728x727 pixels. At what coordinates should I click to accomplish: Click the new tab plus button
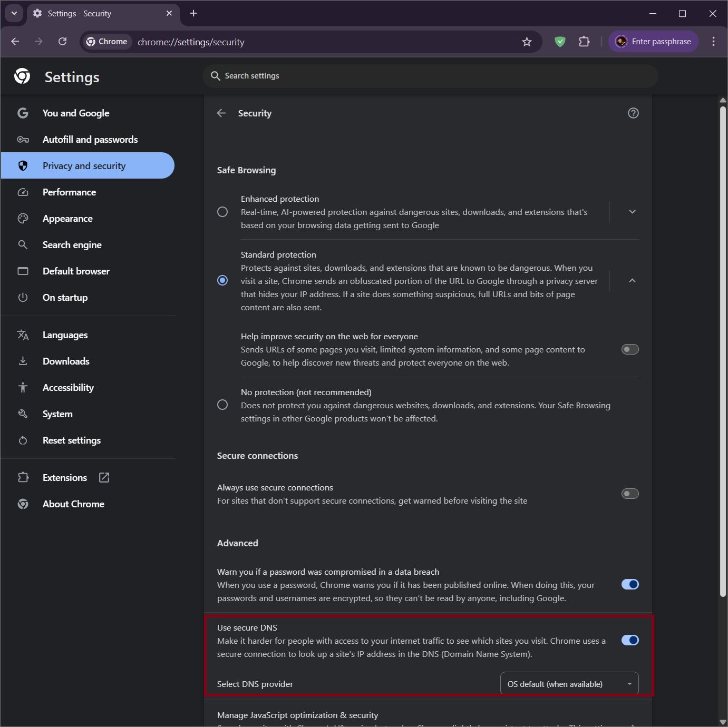tap(193, 13)
